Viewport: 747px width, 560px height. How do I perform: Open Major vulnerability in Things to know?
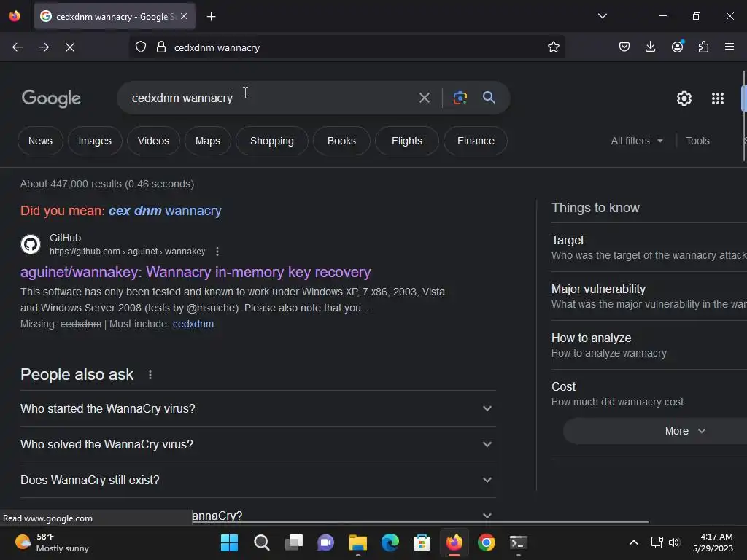(649, 296)
